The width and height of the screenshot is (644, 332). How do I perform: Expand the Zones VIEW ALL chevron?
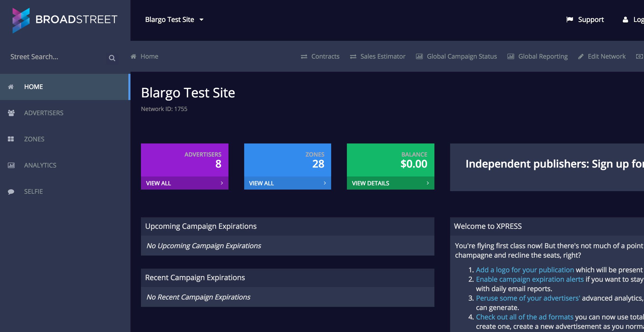click(x=324, y=183)
